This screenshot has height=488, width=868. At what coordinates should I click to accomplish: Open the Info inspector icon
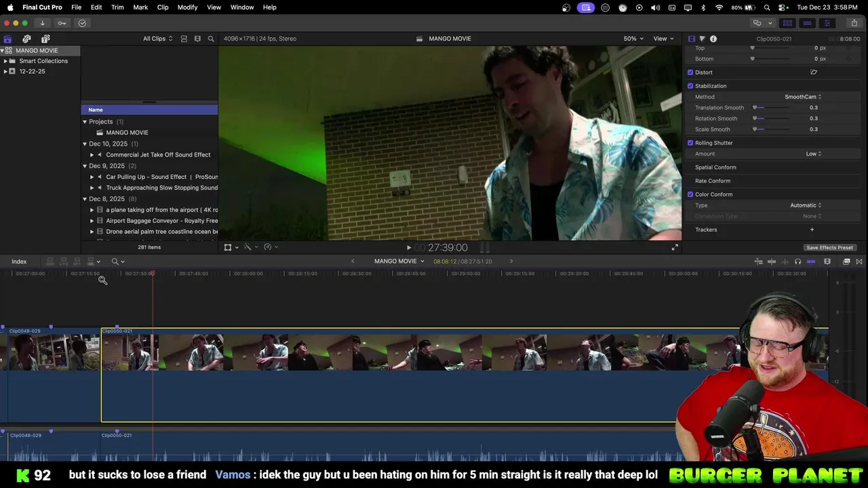[713, 39]
